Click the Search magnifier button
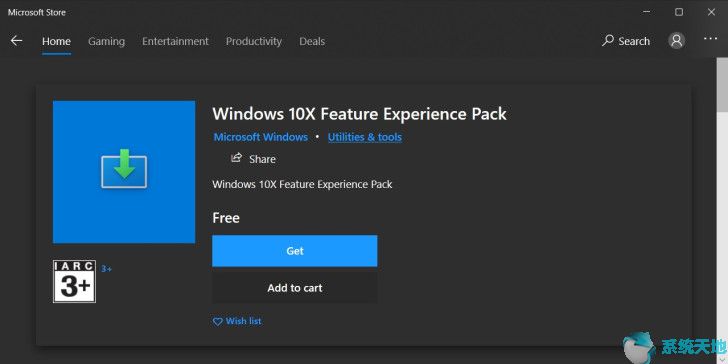This screenshot has width=728, height=364. [626, 41]
